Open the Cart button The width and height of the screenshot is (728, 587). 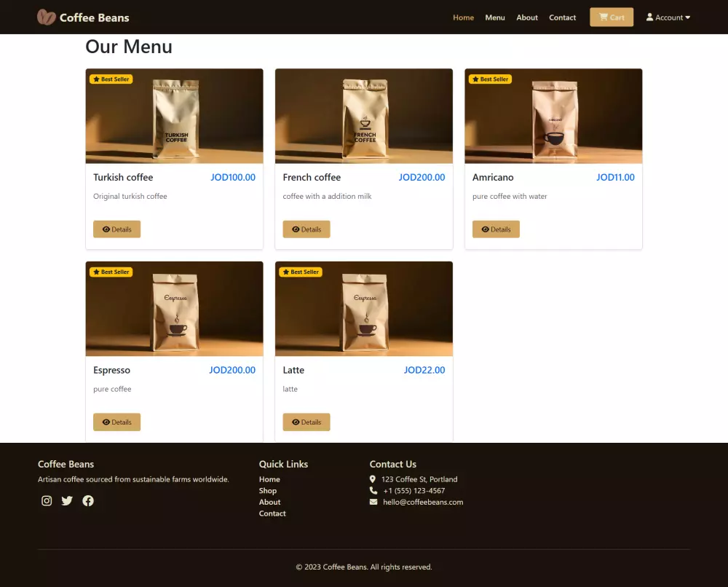coord(612,17)
